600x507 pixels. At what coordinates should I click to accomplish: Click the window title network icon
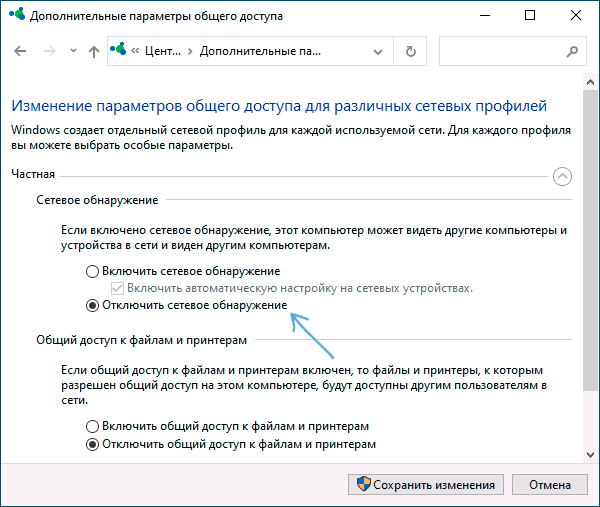pos(17,15)
